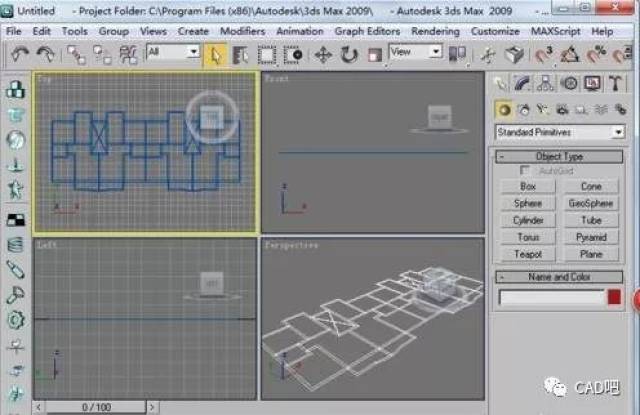Open the MAXScript menu

555,31
